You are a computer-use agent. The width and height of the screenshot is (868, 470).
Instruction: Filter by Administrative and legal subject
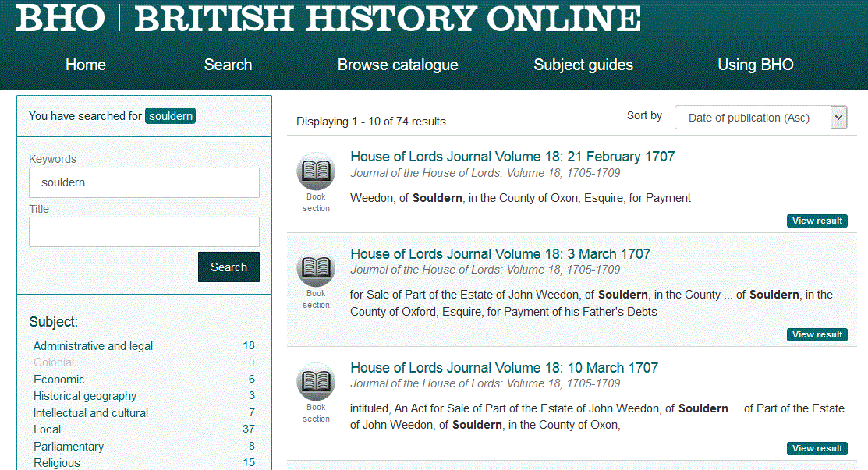(93, 346)
